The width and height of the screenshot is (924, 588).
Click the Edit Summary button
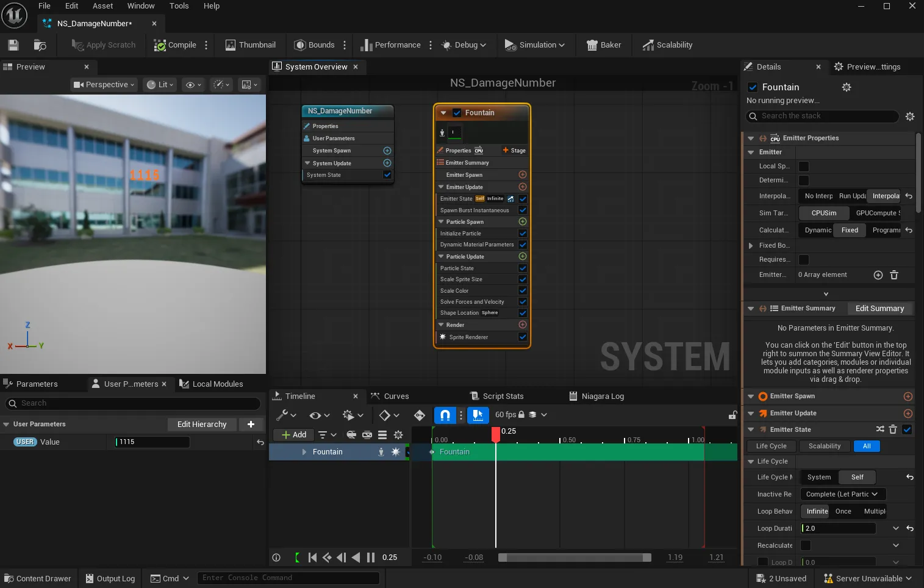point(879,309)
